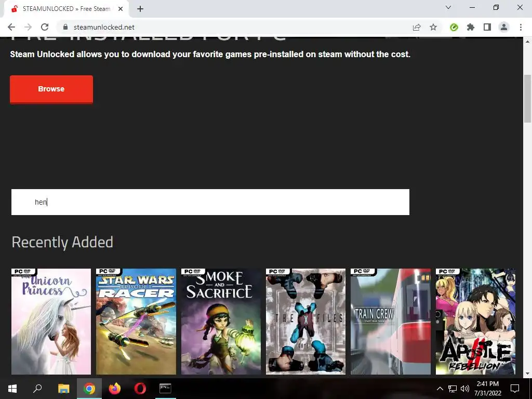Share this page via share icon
Screen dimensions: 532x399
(x=417, y=27)
